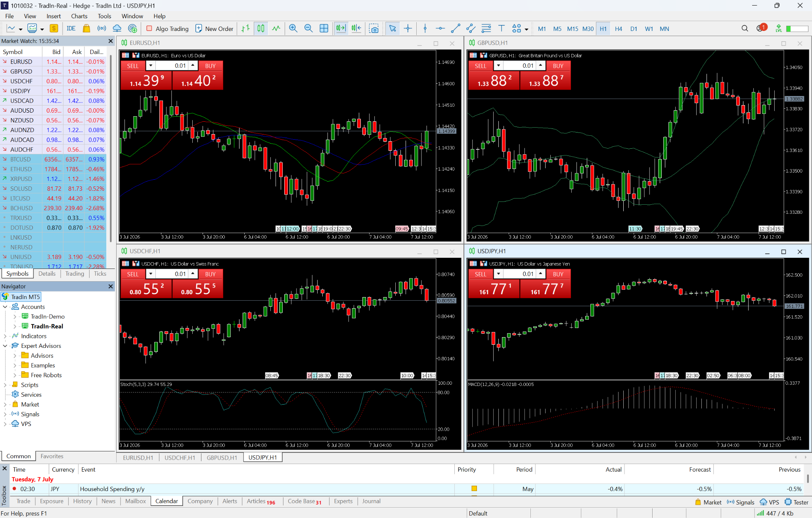Switch chart to line chart icon
Screen dimensions: 812x518
(x=276, y=29)
